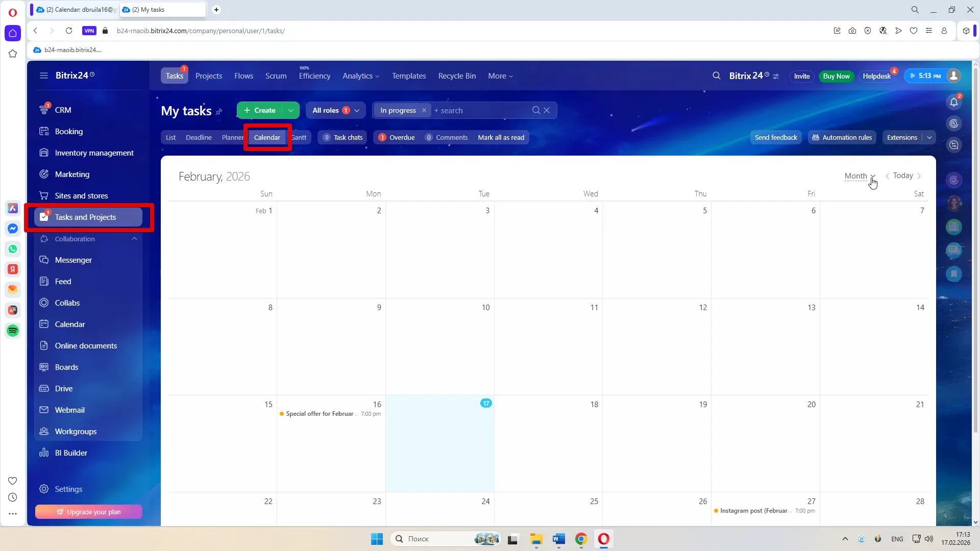Click the hamburger menu icon
Viewport: 980px width, 551px height.
[44, 76]
